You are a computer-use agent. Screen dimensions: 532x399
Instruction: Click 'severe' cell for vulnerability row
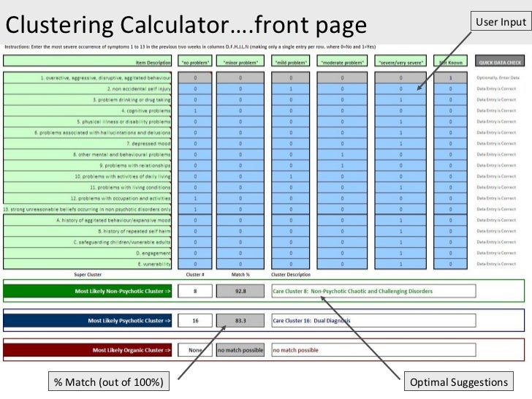pyautogui.click(x=400, y=264)
